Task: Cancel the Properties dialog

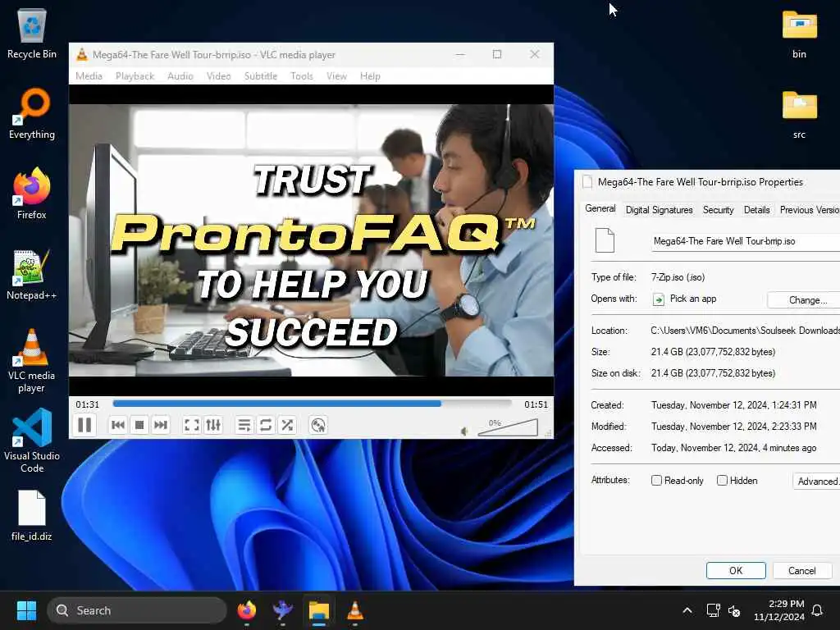Action: click(x=802, y=571)
